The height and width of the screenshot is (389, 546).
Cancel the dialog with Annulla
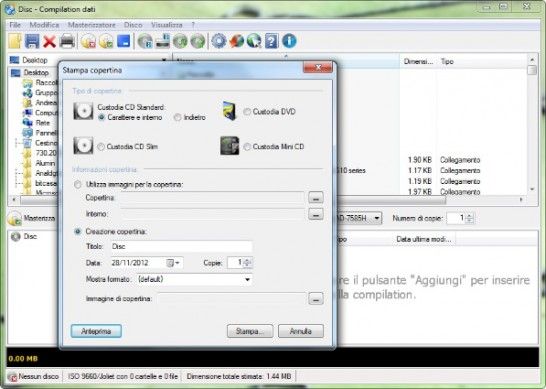301,331
